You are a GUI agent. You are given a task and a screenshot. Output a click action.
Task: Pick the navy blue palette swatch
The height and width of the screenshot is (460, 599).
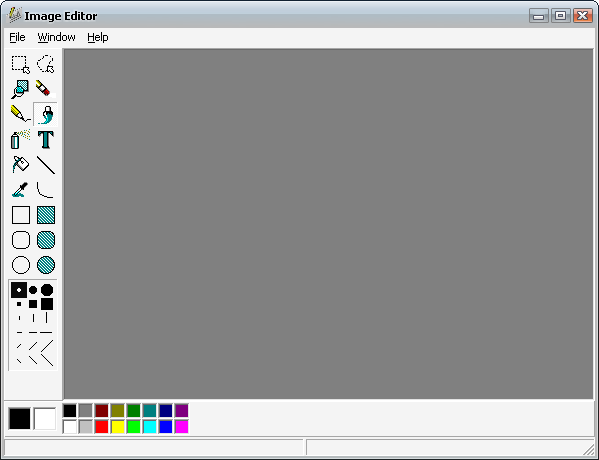point(166,411)
